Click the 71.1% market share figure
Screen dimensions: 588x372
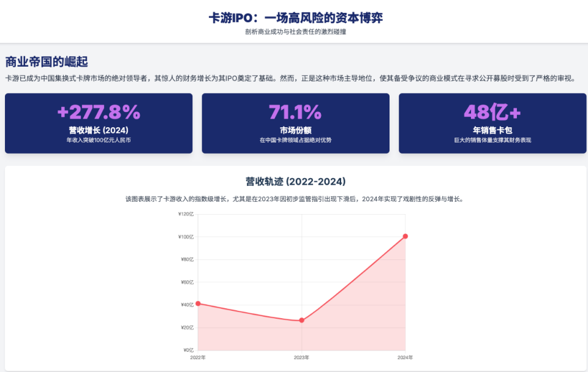click(295, 112)
